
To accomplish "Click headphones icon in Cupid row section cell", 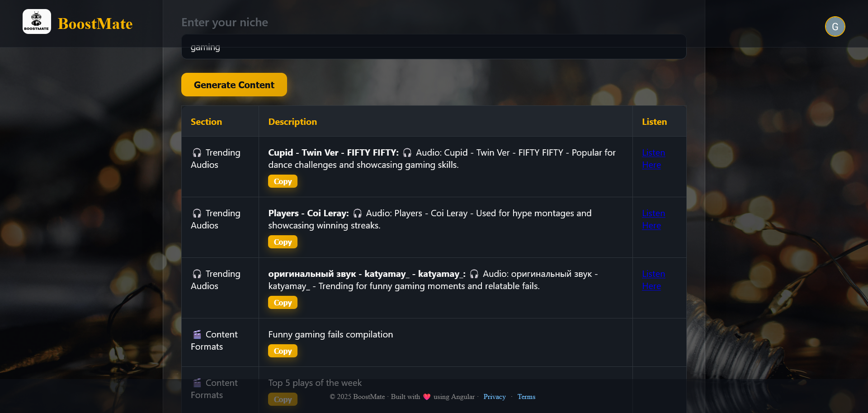I will pyautogui.click(x=197, y=153).
